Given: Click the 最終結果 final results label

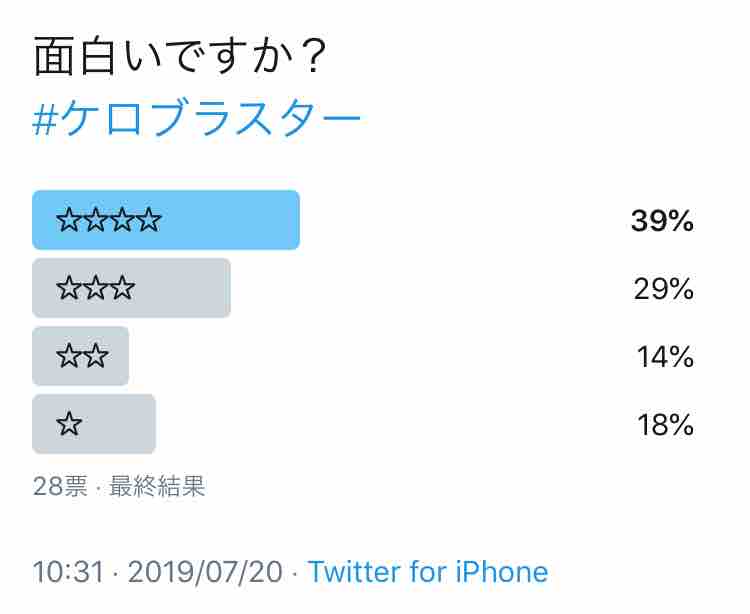Looking at the screenshot, I should (x=157, y=486).
